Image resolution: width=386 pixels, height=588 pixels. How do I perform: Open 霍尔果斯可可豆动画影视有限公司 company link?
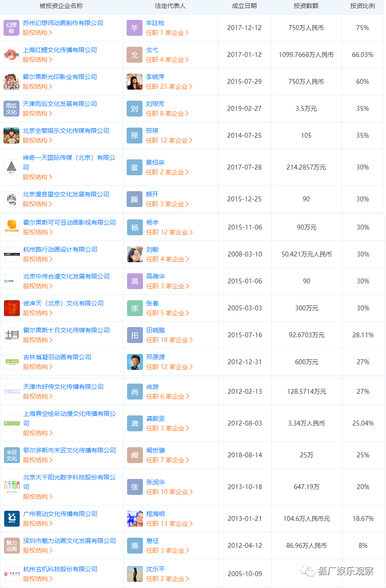click(70, 222)
